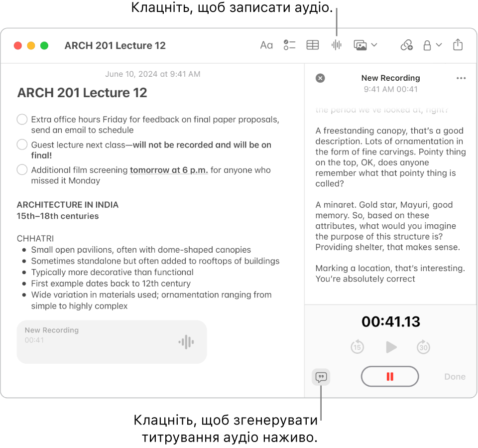
Task: Click the 9:41 AM 00:41 subtitle
Action: click(390, 89)
